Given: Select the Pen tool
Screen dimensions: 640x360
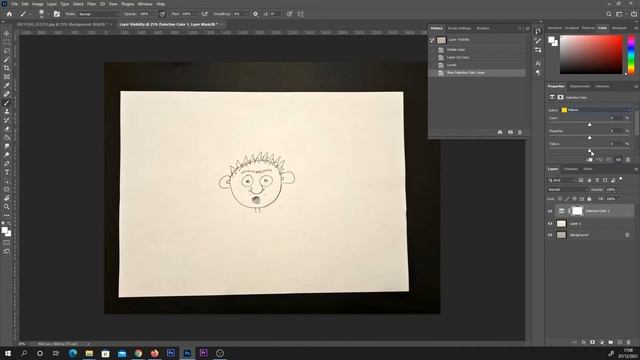Looking at the screenshot, I should click(7, 163).
